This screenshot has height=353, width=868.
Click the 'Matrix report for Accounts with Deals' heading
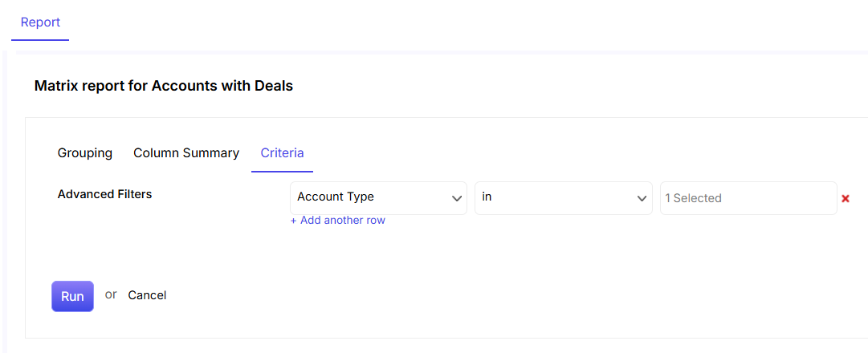tap(163, 86)
